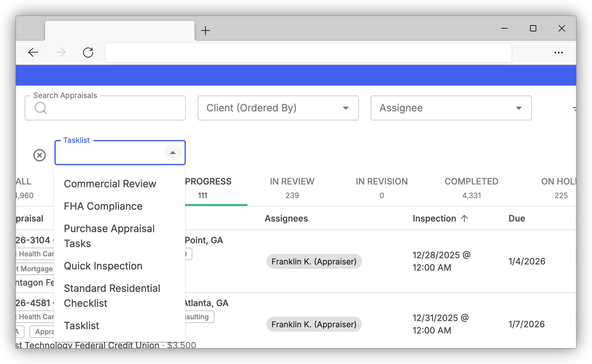The width and height of the screenshot is (592, 364).
Task: Focus the Search Appraisals field
Action: 105,108
